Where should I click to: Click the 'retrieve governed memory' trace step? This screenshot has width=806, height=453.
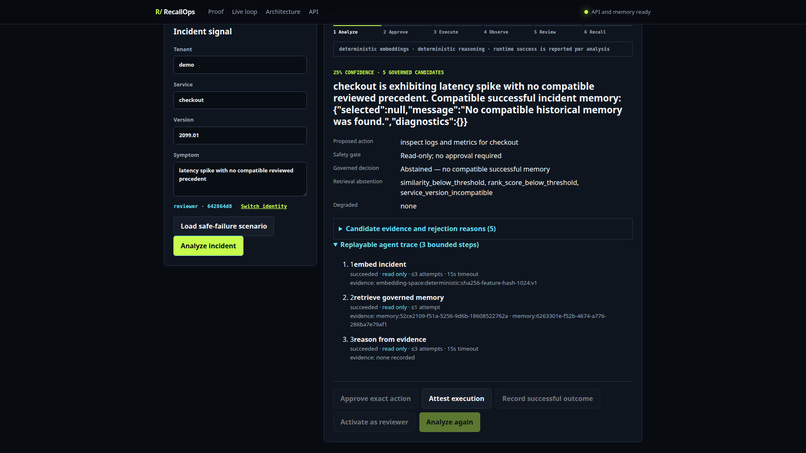(399, 298)
